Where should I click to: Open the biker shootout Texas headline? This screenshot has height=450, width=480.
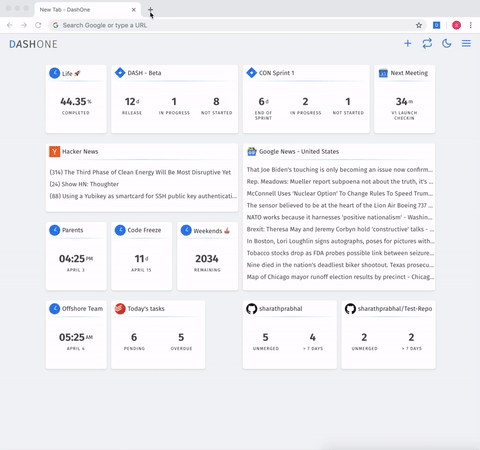tap(340, 265)
